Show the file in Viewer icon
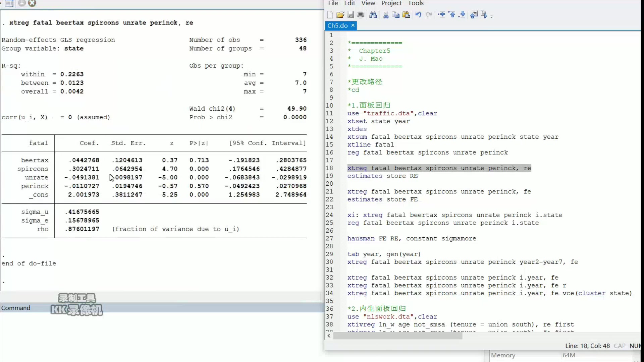 474,14
